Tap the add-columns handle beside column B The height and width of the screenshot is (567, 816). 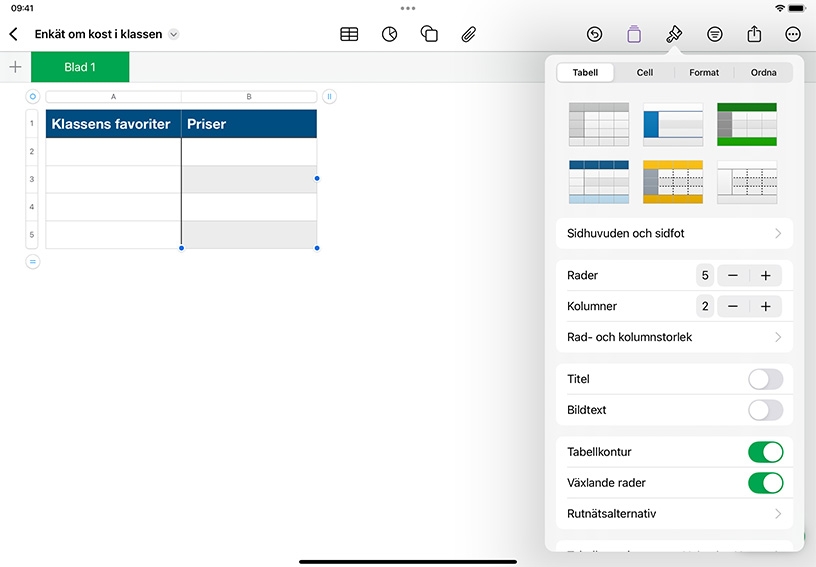point(329,97)
